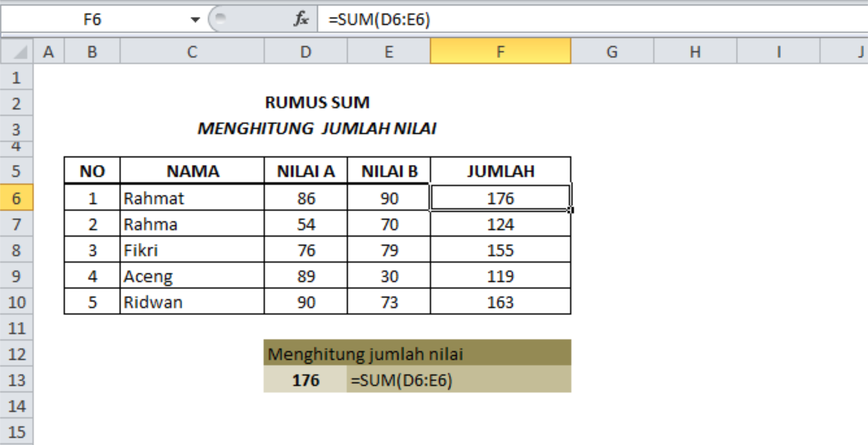Select column I header
The image size is (868, 445).
click(778, 51)
